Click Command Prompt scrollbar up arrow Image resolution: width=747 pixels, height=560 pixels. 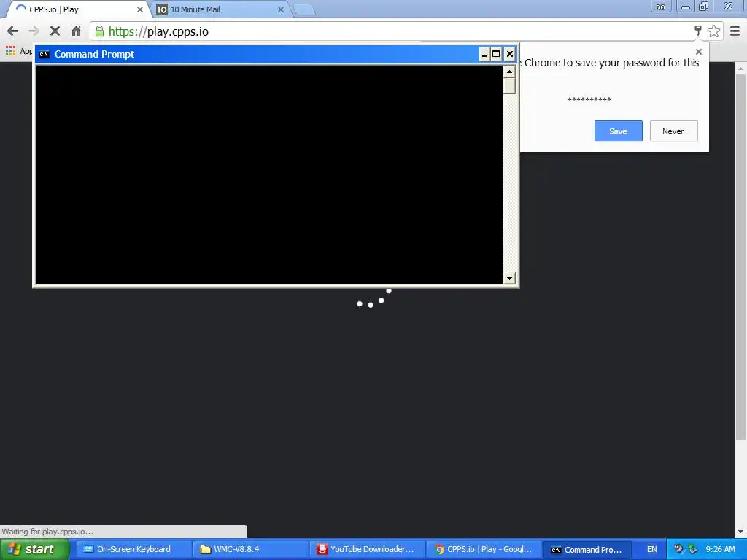pyautogui.click(x=509, y=72)
